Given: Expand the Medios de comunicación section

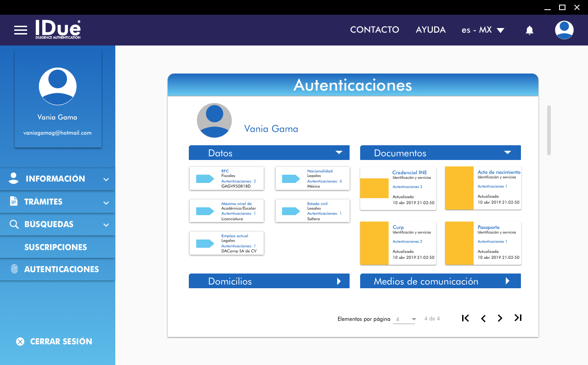Looking at the screenshot, I should [508, 281].
